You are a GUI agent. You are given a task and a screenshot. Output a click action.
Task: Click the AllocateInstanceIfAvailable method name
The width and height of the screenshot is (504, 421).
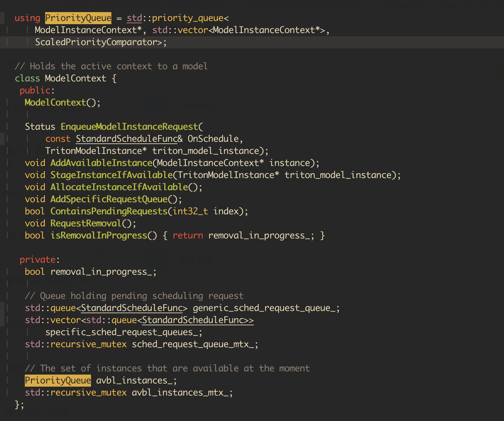119,187
